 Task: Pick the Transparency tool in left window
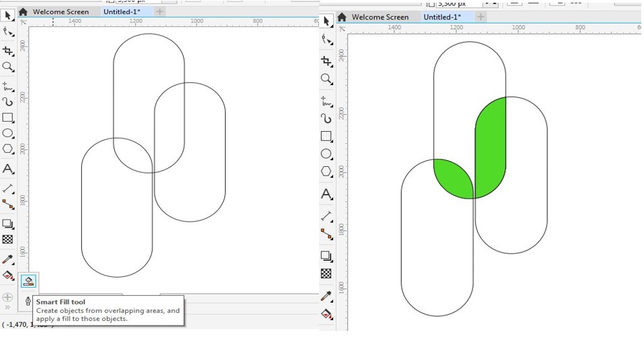8,239
